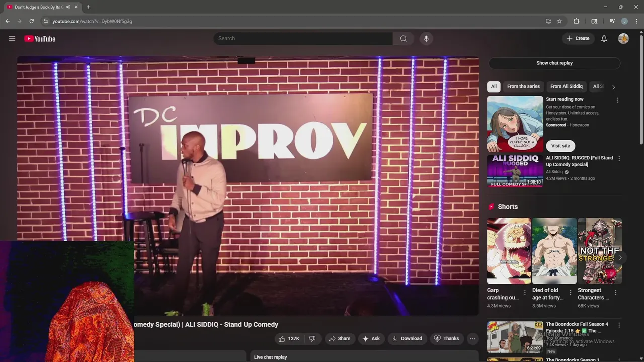Viewport: 644px width, 362px height.
Task: Click the search magnifier button
Action: pos(404,39)
